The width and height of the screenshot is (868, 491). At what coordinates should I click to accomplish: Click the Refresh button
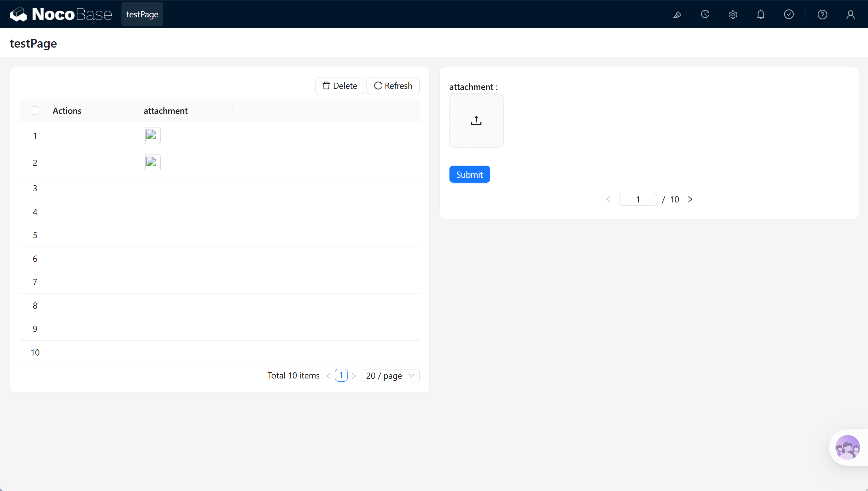[393, 86]
